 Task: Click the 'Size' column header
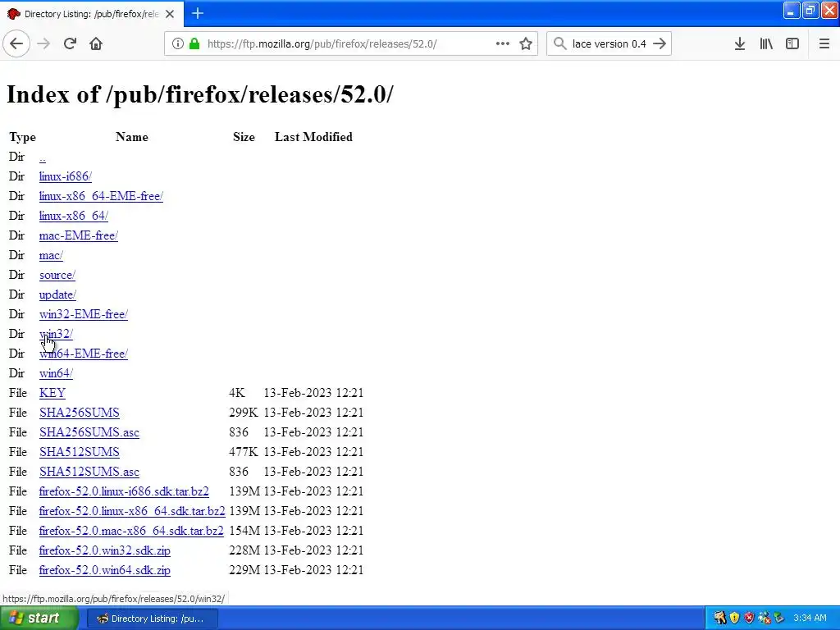(x=244, y=137)
